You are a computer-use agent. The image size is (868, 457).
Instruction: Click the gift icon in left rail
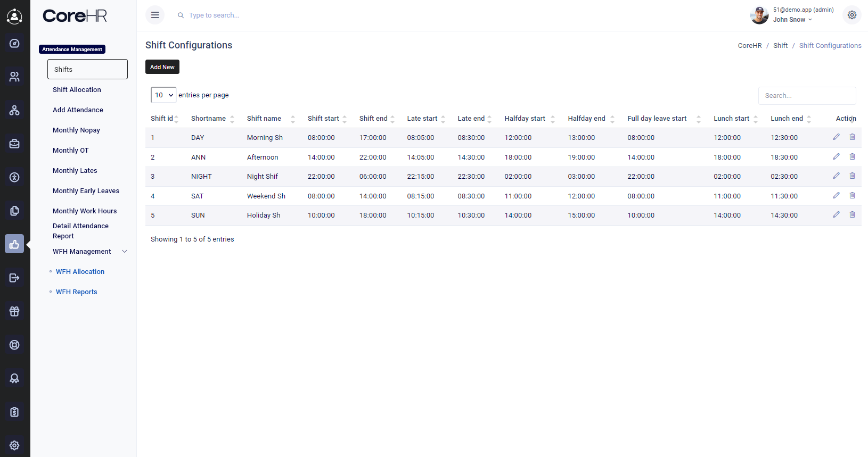click(x=14, y=311)
